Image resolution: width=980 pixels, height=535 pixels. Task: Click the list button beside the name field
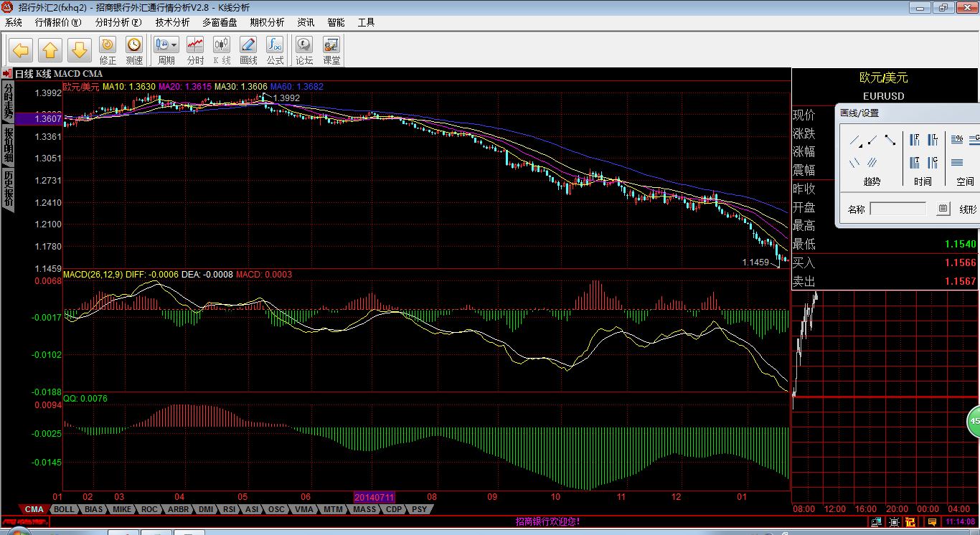click(x=943, y=209)
